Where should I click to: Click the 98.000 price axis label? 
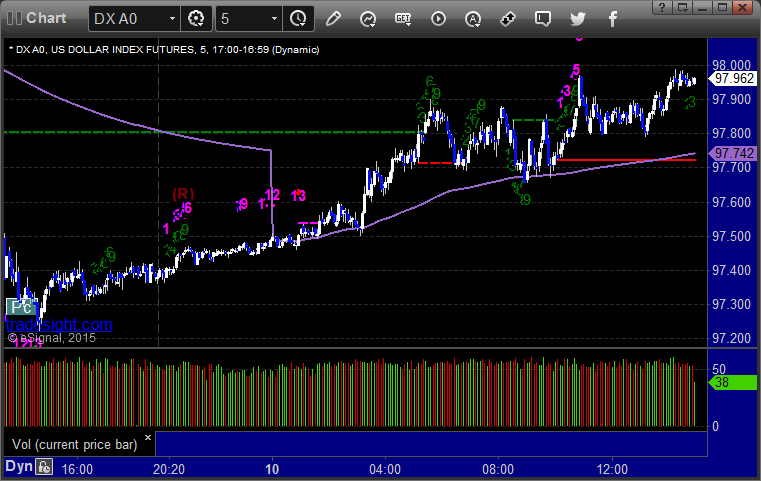click(731, 65)
